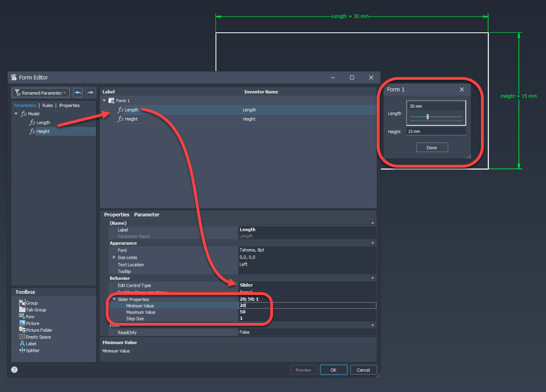Add a Row element from the Toolbox
Screen dimensions: 546x392
[x=30, y=316]
